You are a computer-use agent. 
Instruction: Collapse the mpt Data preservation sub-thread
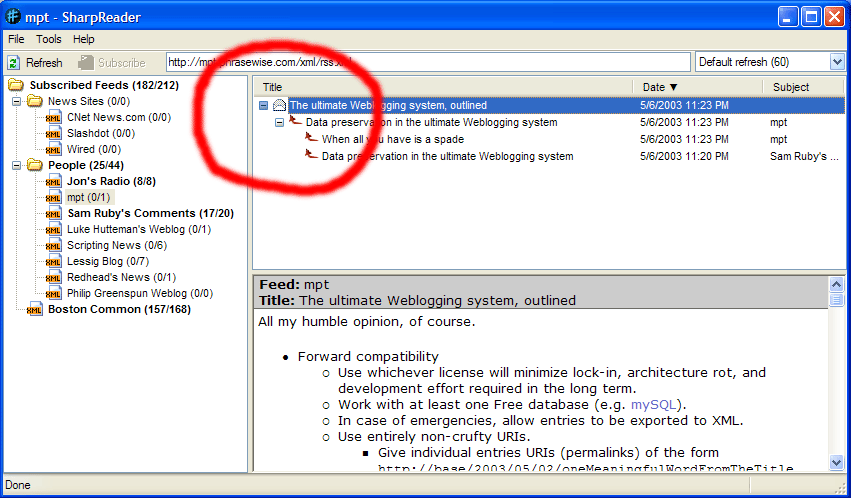click(x=280, y=123)
